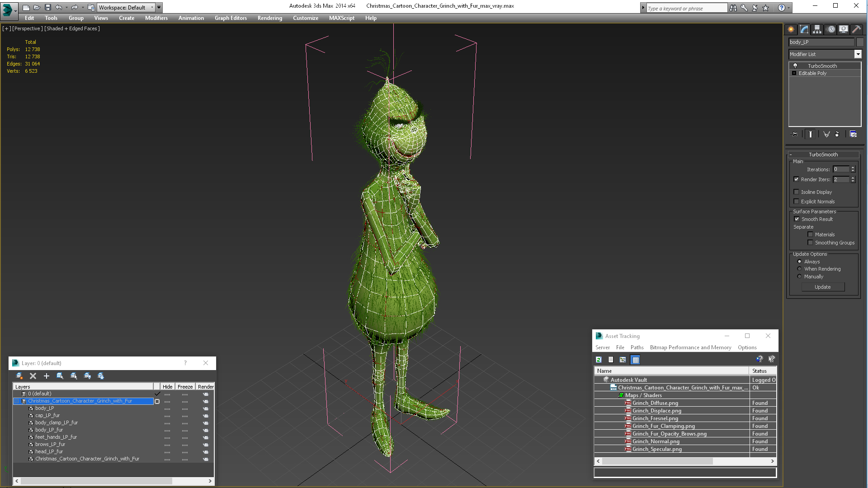Click the Status column header
Viewport: 868px width, 488px height.
[762, 371]
